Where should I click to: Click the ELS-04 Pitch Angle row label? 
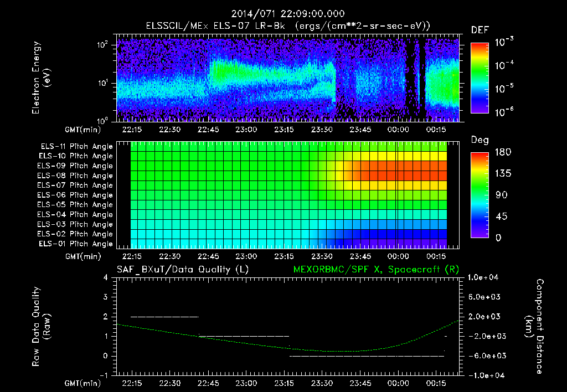[75, 214]
